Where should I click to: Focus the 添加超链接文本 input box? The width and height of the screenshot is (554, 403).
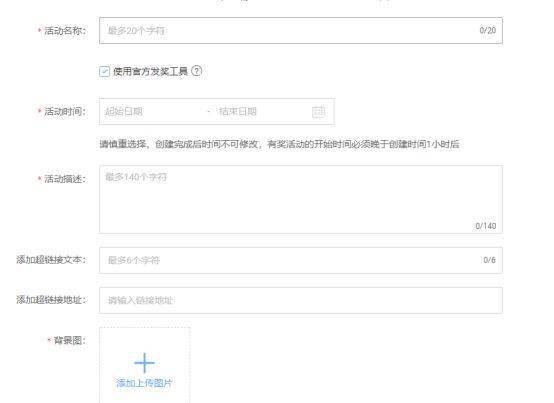tap(301, 260)
